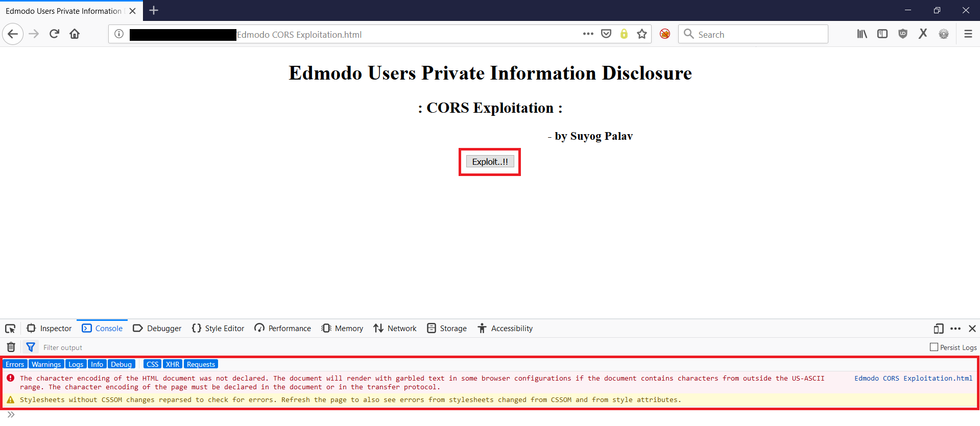This screenshot has width=980, height=426.
Task: Enable the Persist Logs checkbox
Action: tap(934, 347)
